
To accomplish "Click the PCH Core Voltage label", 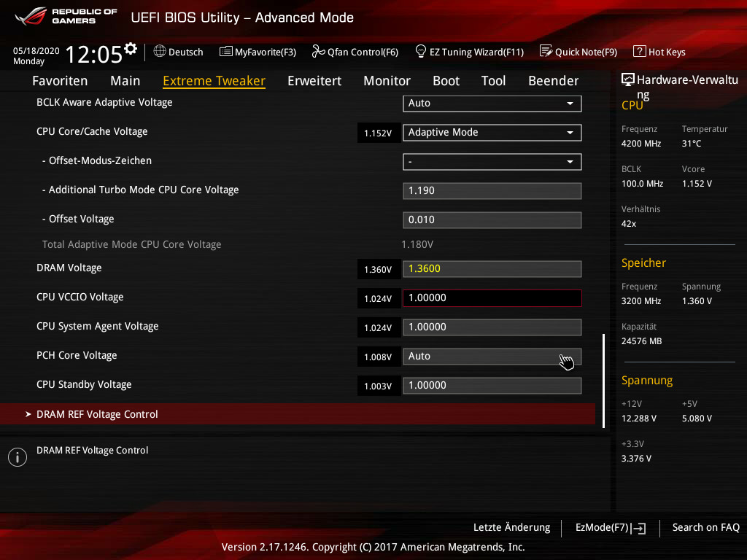I will pyautogui.click(x=77, y=355).
